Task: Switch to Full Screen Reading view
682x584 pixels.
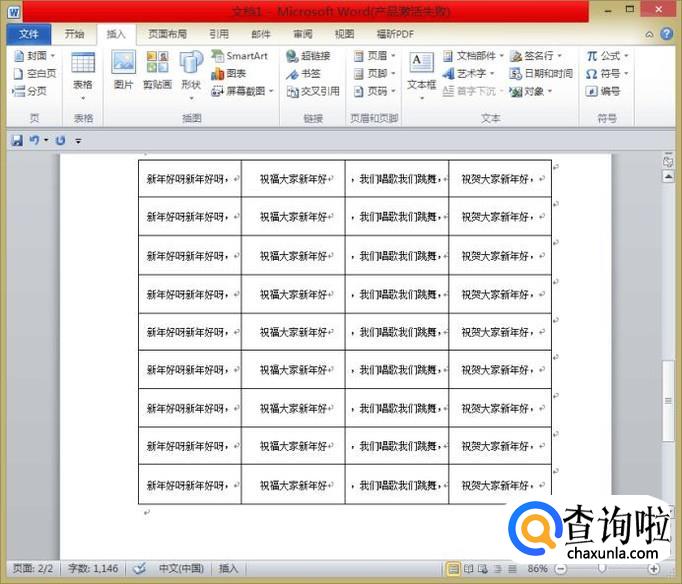Action: 468,568
